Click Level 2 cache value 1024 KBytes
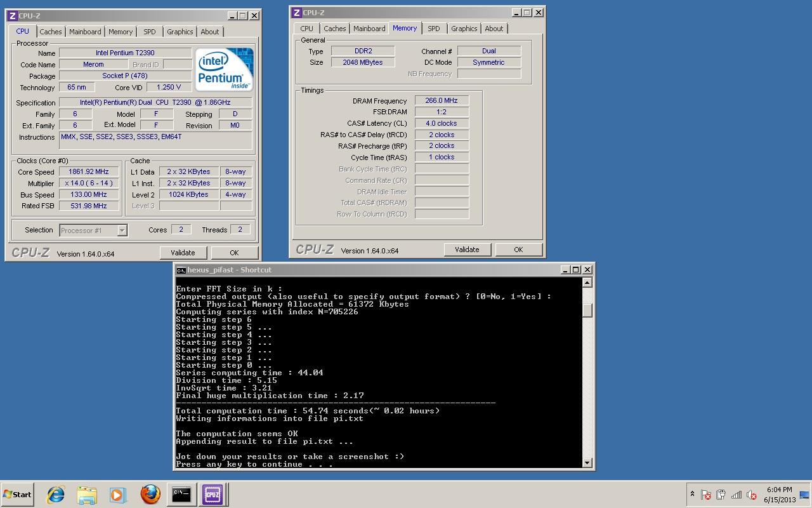The height and width of the screenshot is (508, 812). (188, 194)
